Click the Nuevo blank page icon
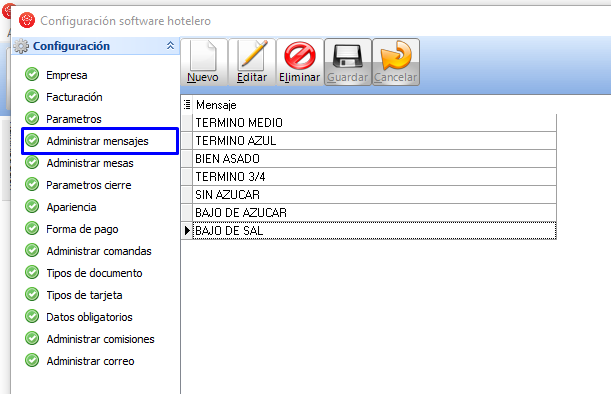Image resolution: width=611 pixels, height=394 pixels. pyautogui.click(x=203, y=56)
